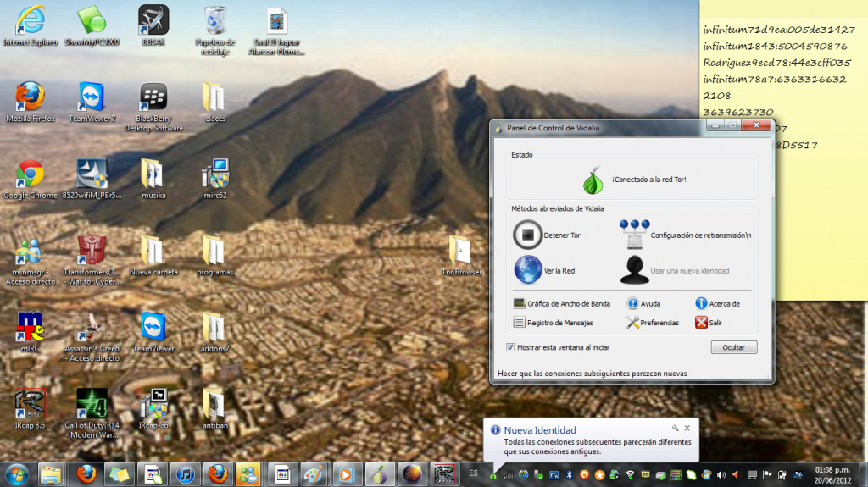Click the Detener Tor stop icon
The height and width of the screenshot is (487, 868).
(528, 234)
